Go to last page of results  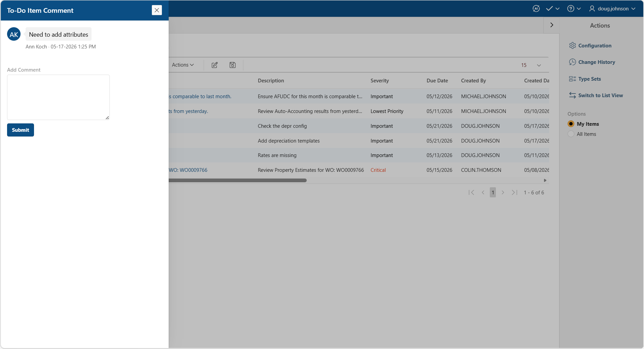coord(514,193)
